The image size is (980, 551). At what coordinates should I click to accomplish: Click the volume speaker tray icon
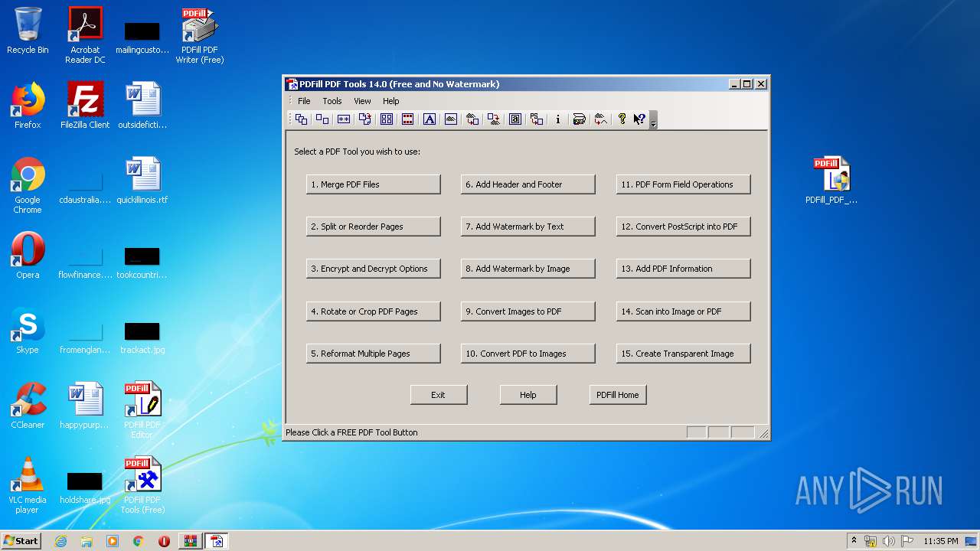(889, 541)
